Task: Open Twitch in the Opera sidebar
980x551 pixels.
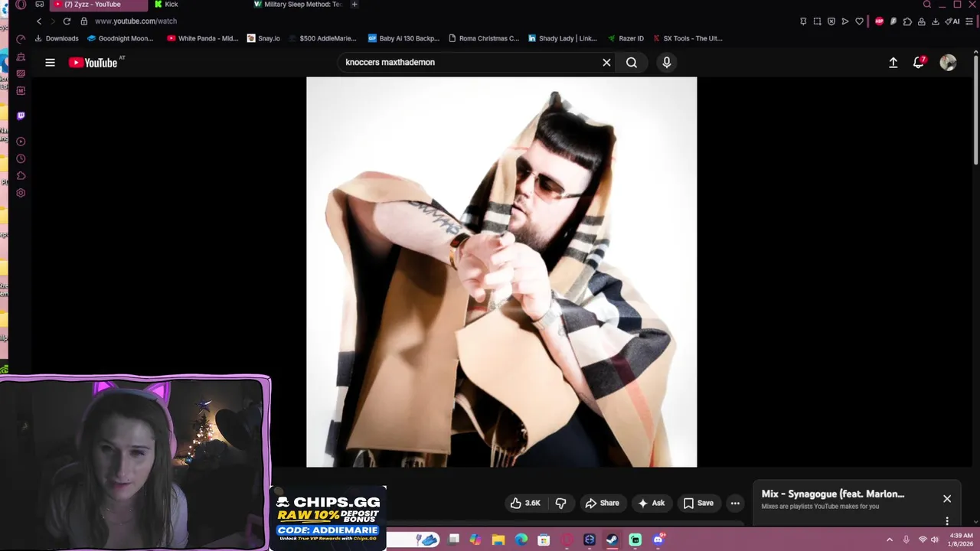Action: 21,116
